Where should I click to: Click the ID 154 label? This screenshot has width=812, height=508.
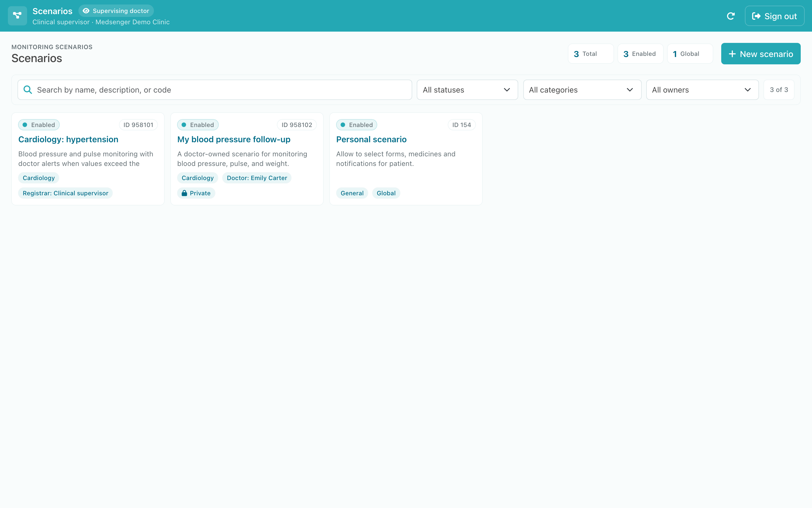click(x=462, y=125)
